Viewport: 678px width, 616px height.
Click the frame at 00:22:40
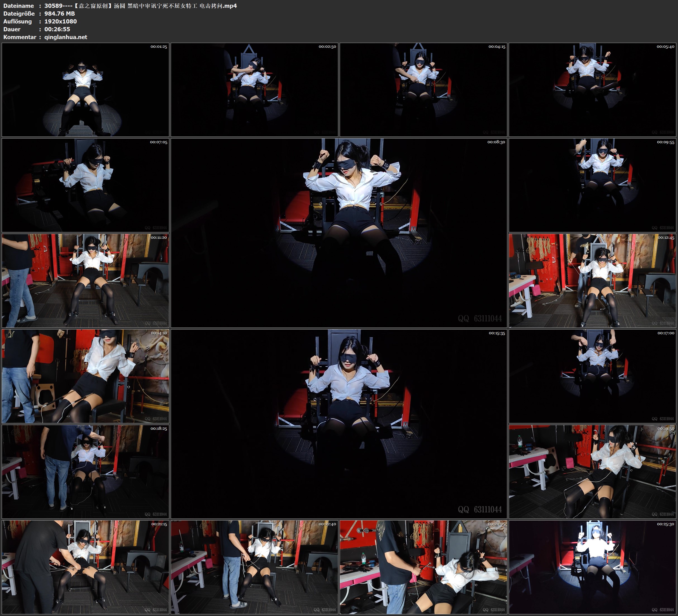(x=254, y=567)
